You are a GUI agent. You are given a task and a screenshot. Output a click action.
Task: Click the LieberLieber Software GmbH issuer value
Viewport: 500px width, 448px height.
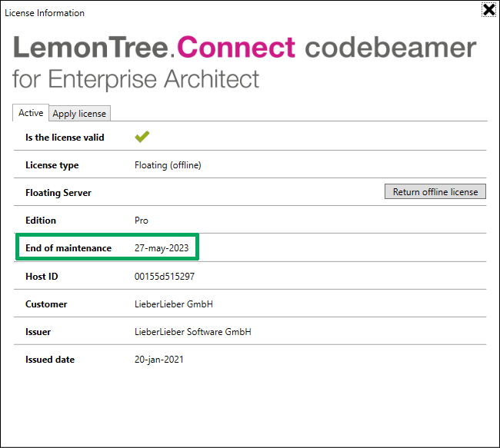pyautogui.click(x=192, y=332)
